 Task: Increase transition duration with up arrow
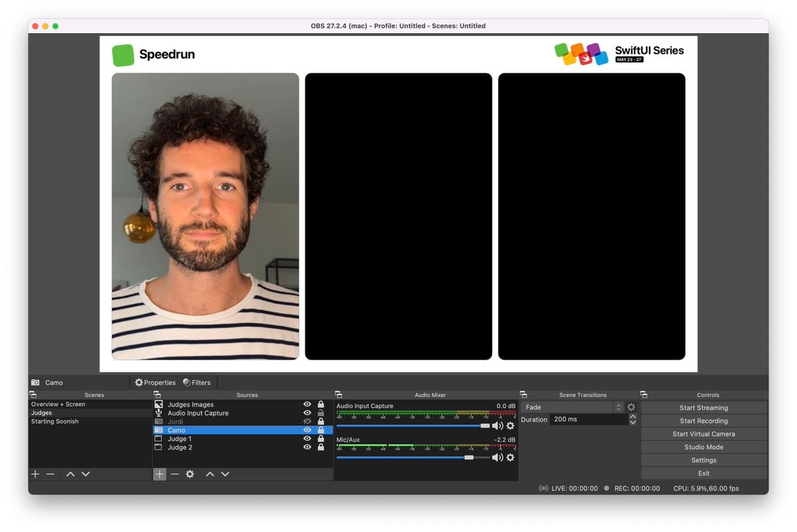coord(633,416)
